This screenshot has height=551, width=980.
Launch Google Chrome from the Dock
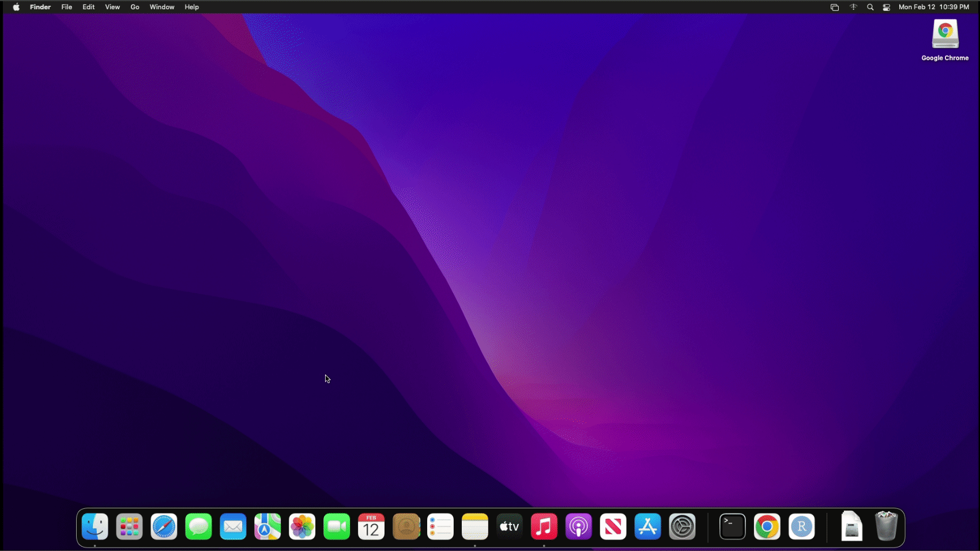[767, 526]
